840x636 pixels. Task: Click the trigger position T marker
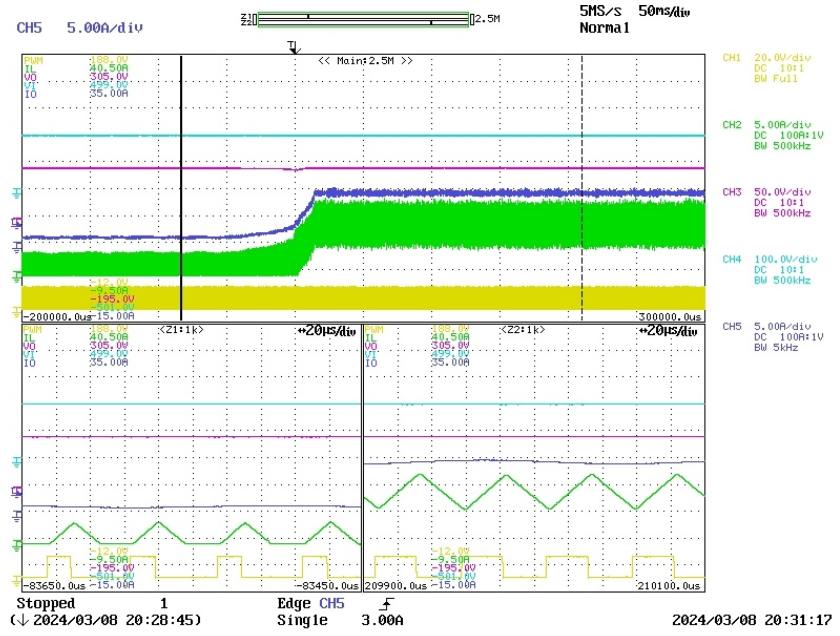[x=294, y=47]
